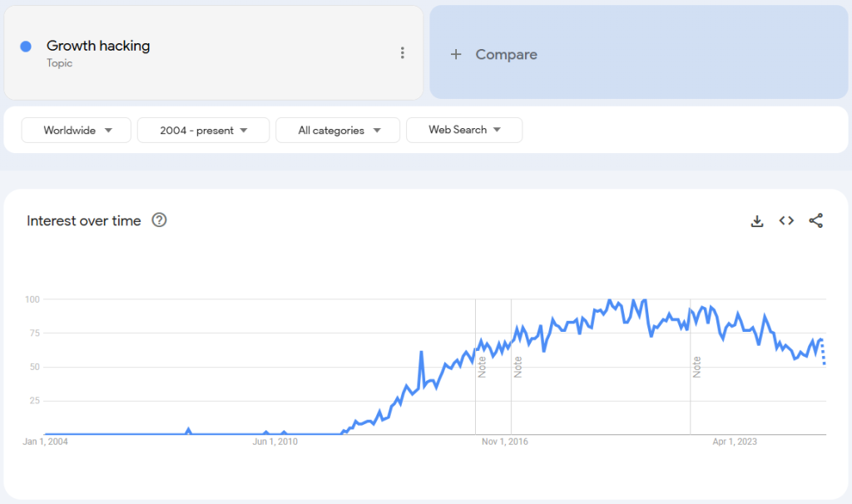Viewport: 852px width, 504px height.
Task: Click the plus icon beside Compare
Action: point(455,55)
